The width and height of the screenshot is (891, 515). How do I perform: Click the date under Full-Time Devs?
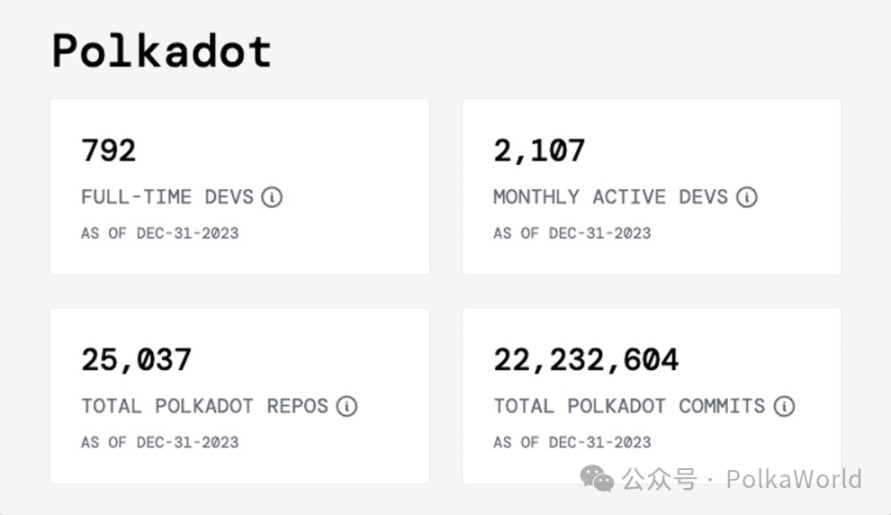coord(160,233)
